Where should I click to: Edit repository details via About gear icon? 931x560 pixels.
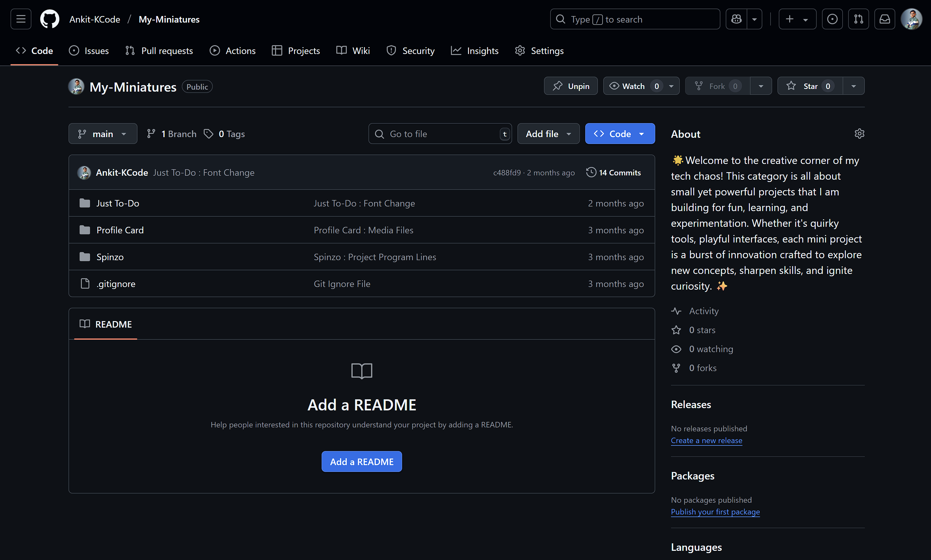click(859, 134)
